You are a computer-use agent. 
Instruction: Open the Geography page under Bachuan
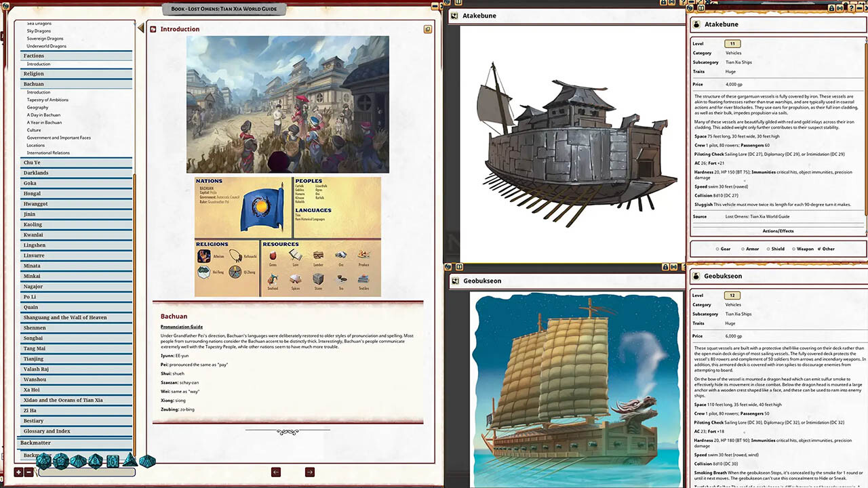click(x=37, y=107)
